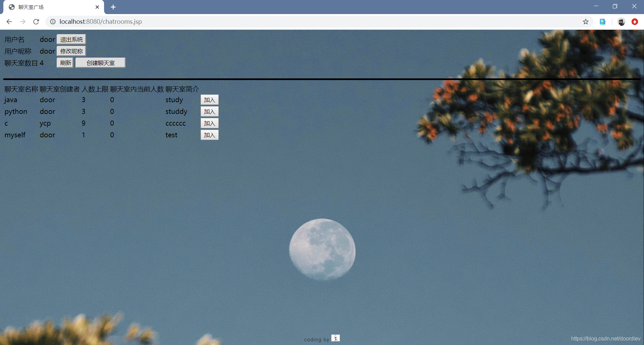Click the browser forward arrow

click(22, 22)
